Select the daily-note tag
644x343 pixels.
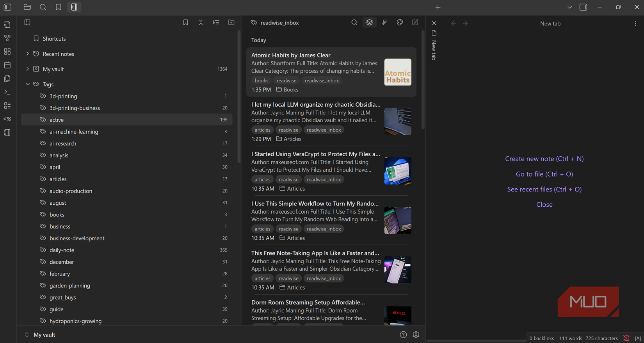coord(127,250)
